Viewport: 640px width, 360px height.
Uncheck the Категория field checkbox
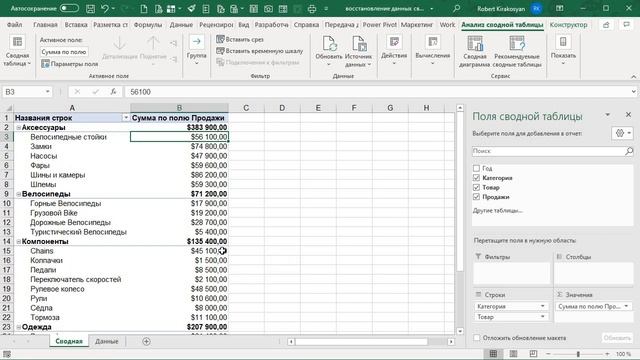476,178
